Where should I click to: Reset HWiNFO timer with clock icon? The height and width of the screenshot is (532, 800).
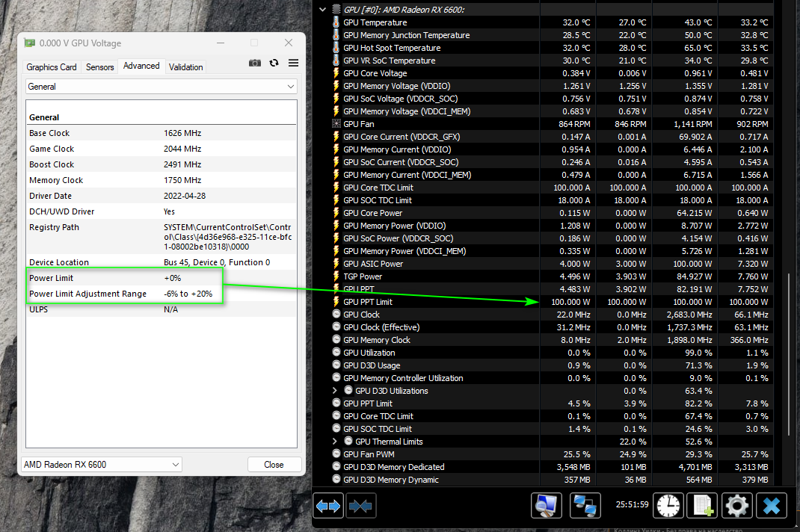point(668,506)
